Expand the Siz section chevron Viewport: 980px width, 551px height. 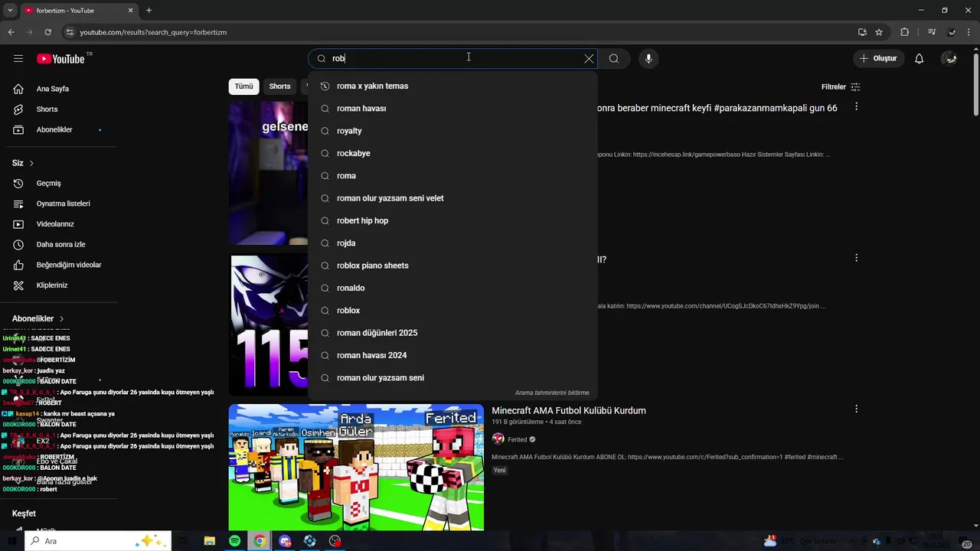31,163
